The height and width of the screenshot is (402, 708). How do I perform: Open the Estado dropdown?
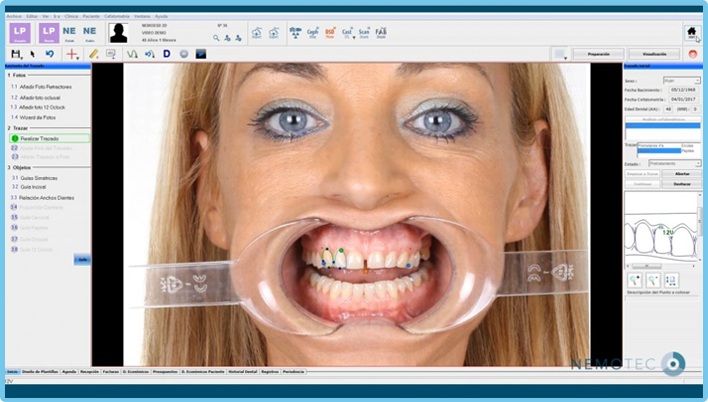(675, 164)
